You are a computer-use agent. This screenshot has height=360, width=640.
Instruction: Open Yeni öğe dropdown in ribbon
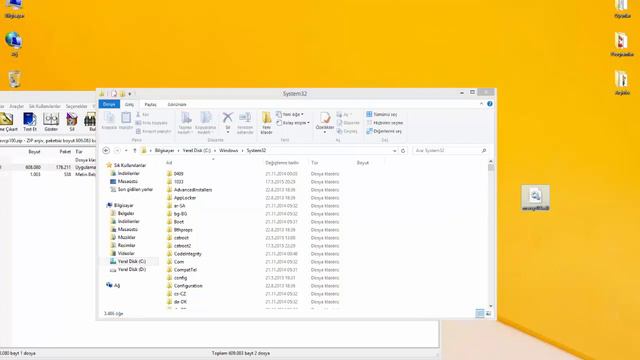290,114
